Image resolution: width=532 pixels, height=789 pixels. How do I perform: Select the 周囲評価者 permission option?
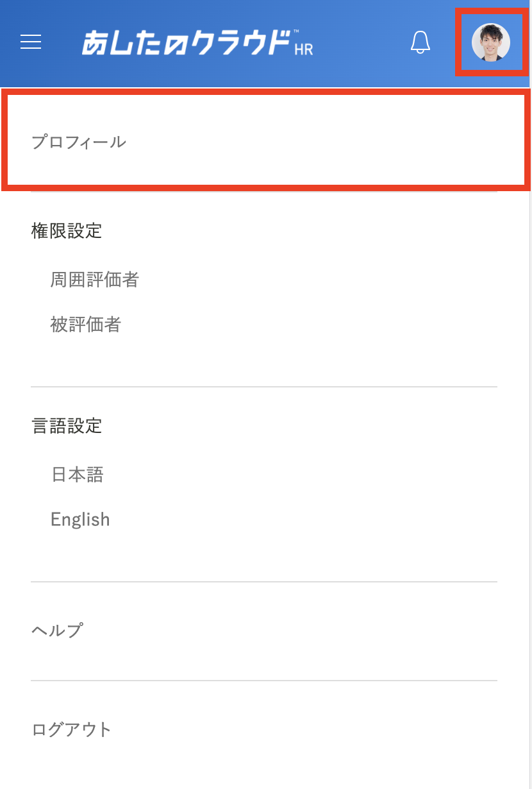[x=95, y=280]
